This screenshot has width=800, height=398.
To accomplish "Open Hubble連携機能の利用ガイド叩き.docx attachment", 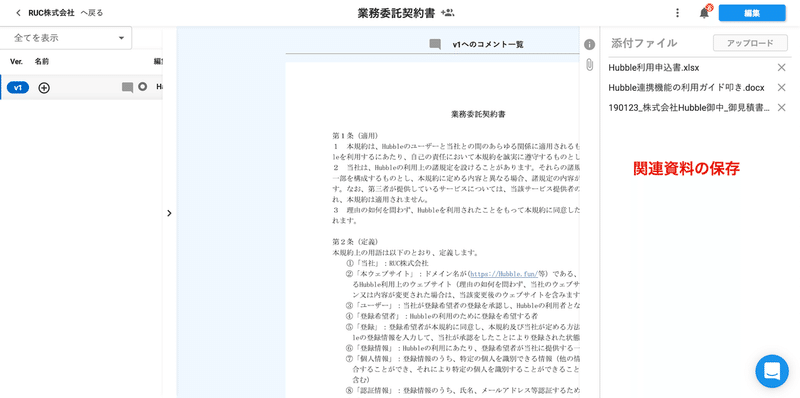I will coord(686,88).
